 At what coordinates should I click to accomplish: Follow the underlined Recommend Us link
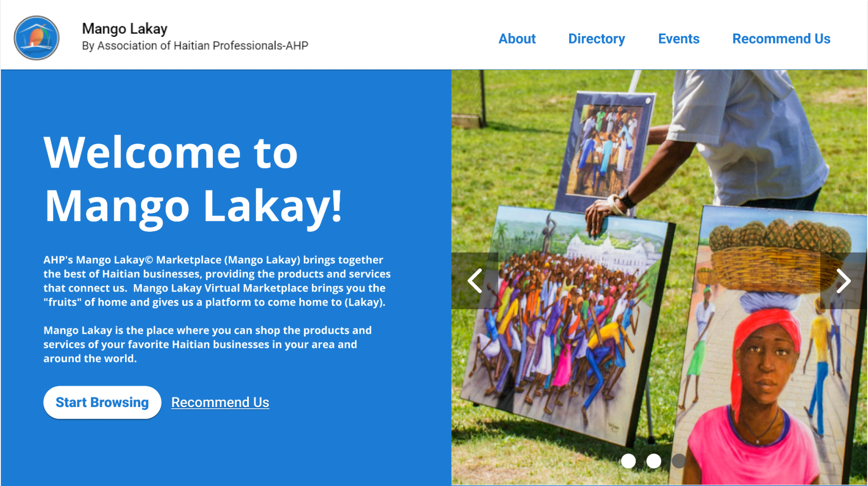(x=220, y=402)
